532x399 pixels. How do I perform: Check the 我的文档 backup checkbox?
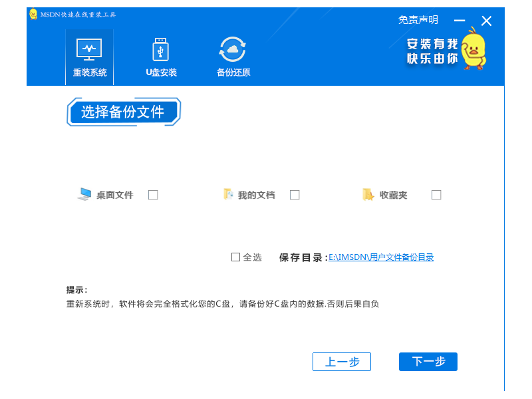coord(294,195)
